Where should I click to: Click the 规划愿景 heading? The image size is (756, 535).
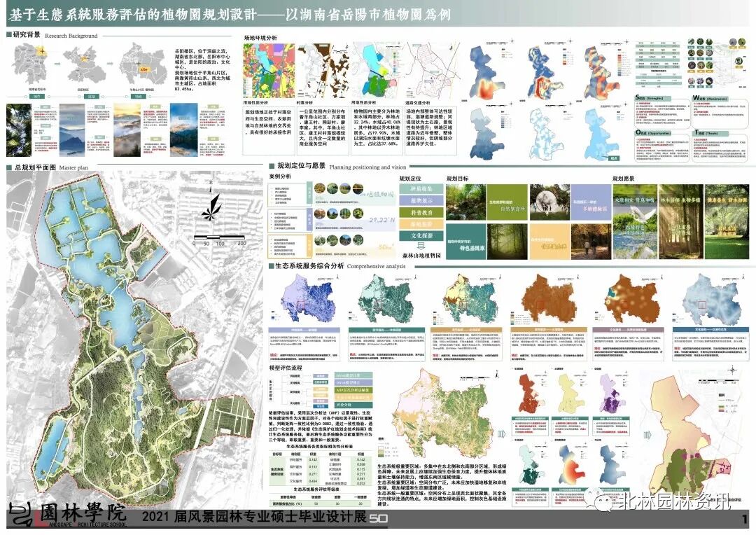pyautogui.click(x=624, y=179)
